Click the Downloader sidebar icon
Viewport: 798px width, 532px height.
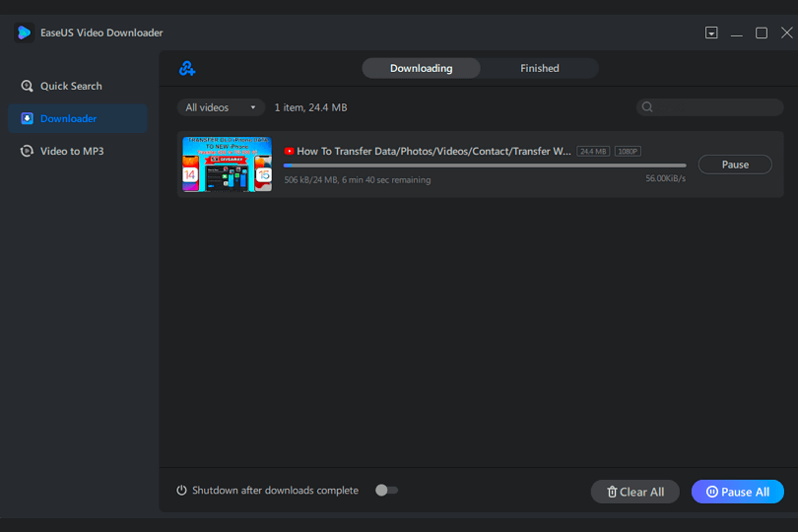[27, 119]
